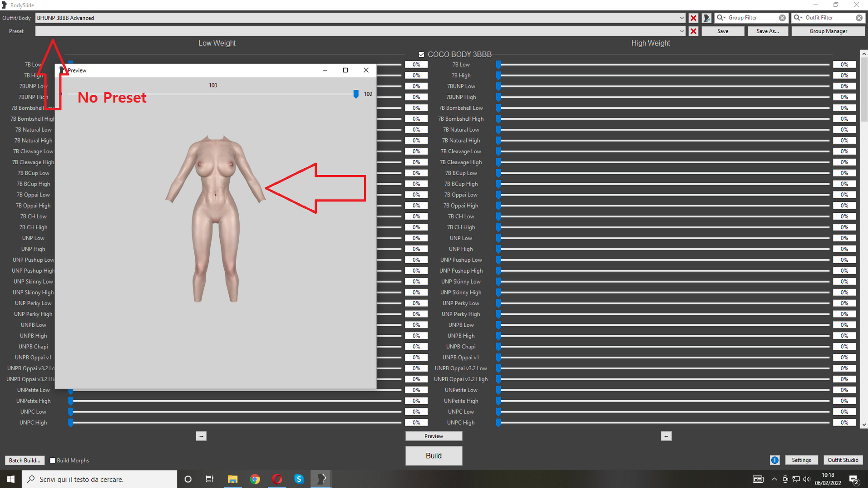Viewport: 868px width, 490px height.
Task: Open Outfit Filter search options dropdown
Action: point(798,18)
